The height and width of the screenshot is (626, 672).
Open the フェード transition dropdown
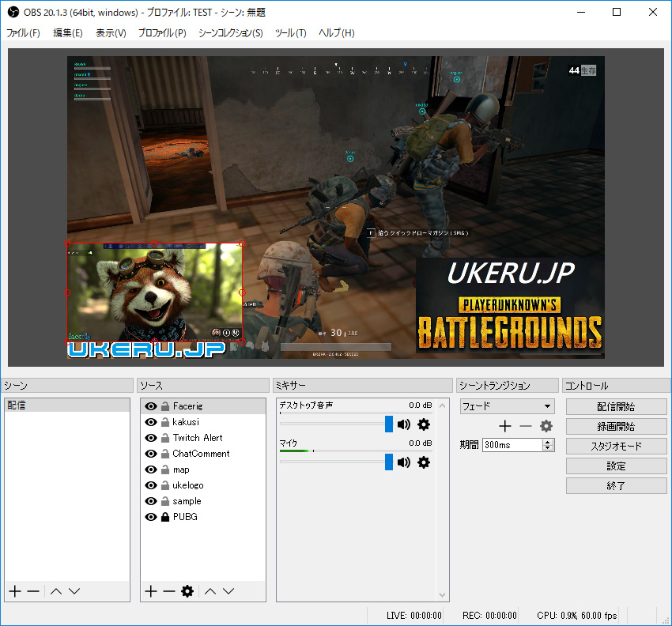pos(507,406)
